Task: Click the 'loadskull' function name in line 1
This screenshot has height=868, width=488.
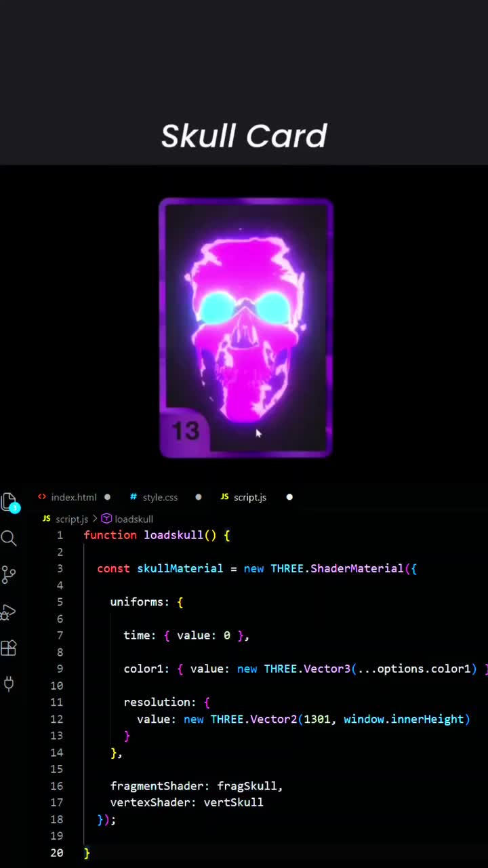Action: 174,535
